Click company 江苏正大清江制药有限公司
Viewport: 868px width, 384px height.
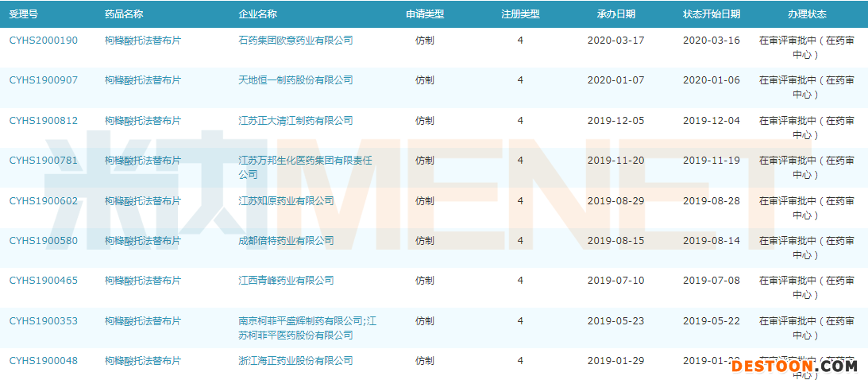pyautogui.click(x=295, y=121)
